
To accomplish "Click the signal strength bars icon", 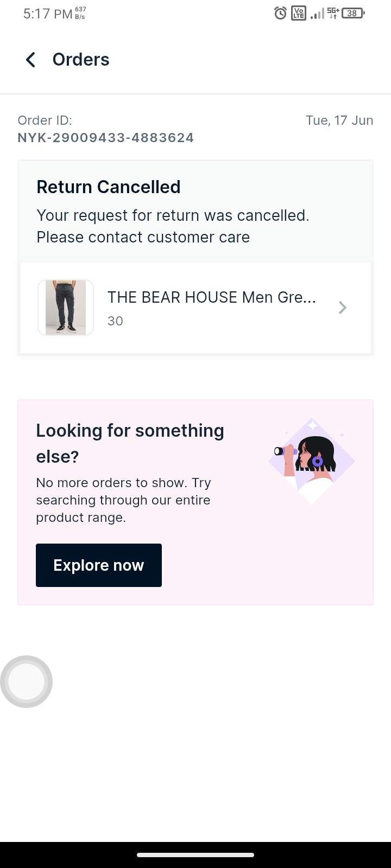I will (317, 14).
